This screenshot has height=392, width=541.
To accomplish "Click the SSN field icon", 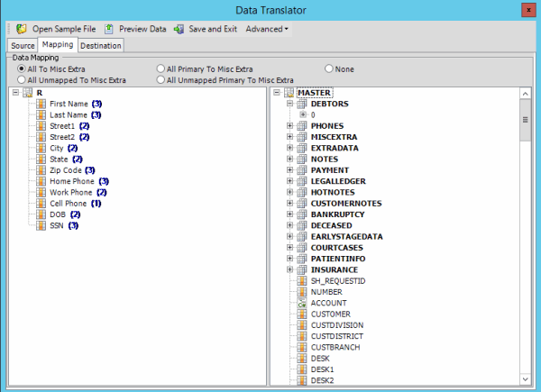I will tap(41, 225).
